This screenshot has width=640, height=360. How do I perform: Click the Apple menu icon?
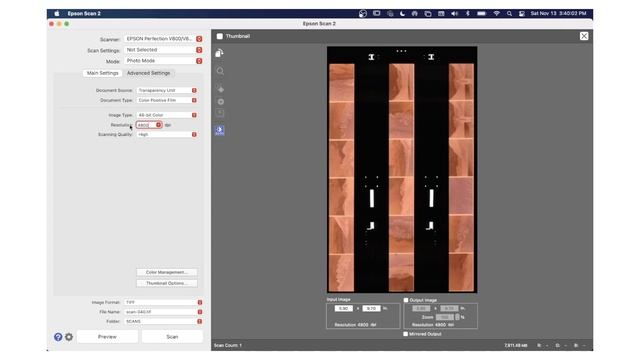click(x=57, y=13)
